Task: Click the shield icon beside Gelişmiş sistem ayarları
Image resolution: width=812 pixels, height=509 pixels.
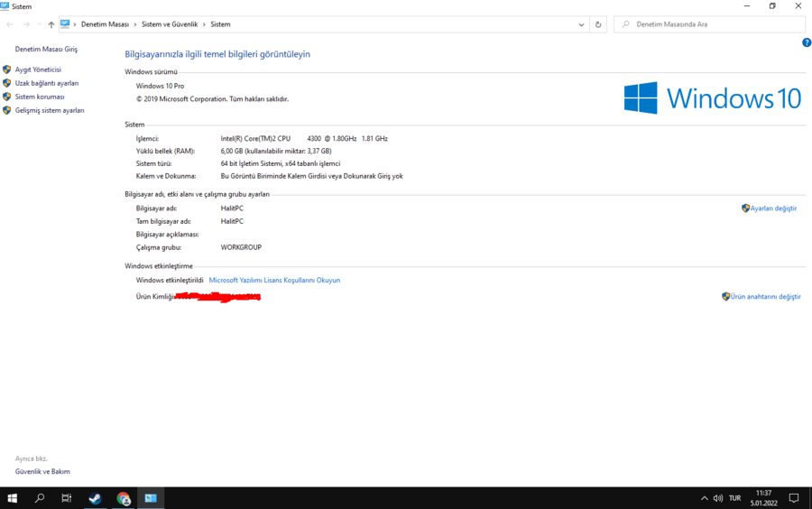Action: [x=6, y=110]
